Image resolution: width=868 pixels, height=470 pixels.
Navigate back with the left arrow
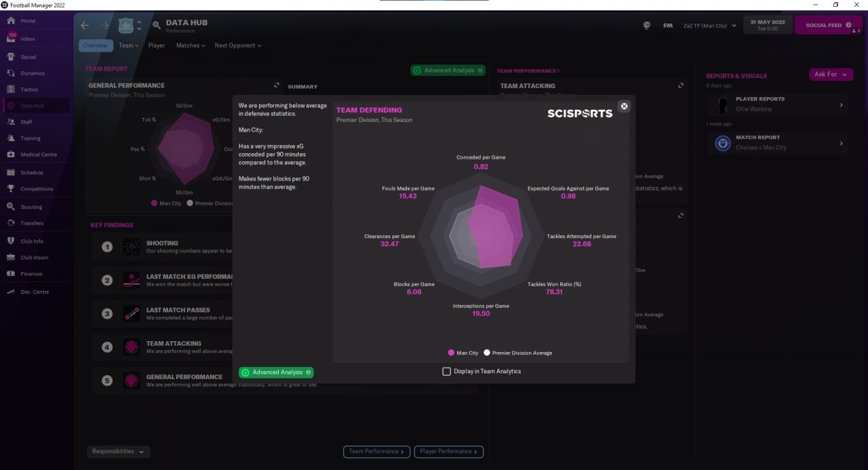[x=85, y=25]
